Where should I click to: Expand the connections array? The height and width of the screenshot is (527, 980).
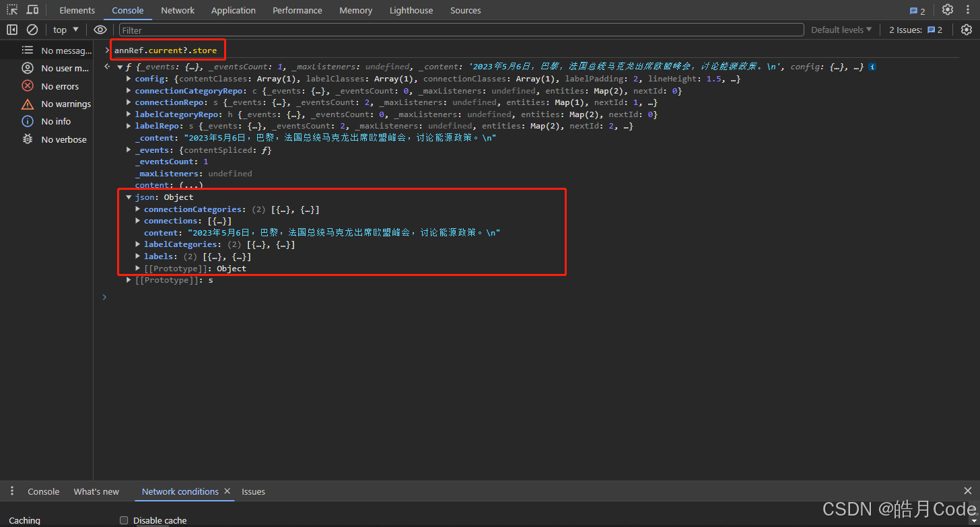(x=138, y=221)
